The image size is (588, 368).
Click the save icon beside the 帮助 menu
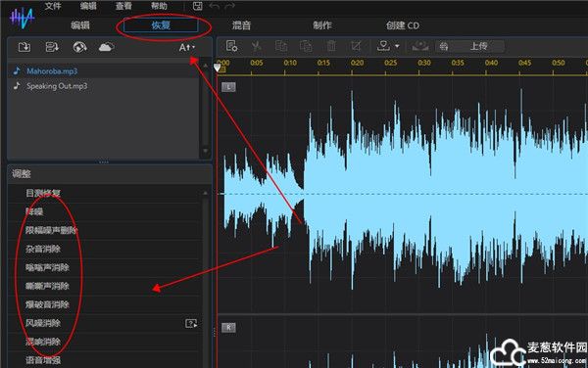(198, 6)
